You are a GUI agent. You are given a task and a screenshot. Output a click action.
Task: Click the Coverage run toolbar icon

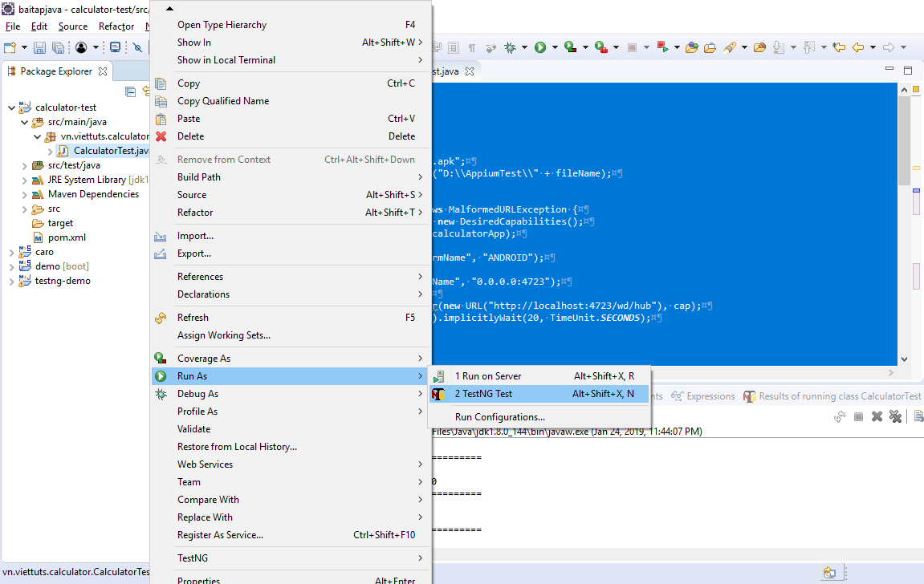pyautogui.click(x=571, y=47)
